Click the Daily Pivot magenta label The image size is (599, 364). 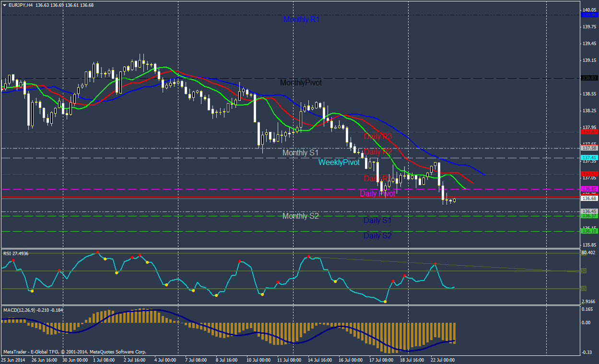pos(377,194)
